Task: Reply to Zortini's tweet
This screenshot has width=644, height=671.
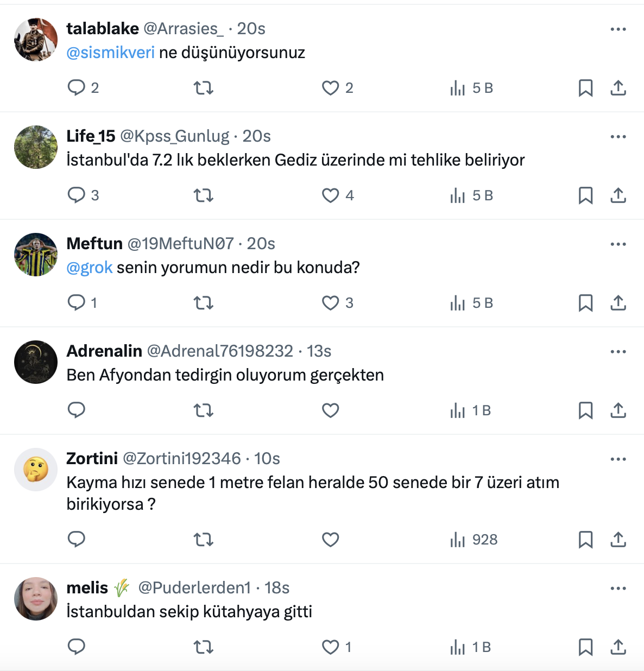Action: coord(77,539)
